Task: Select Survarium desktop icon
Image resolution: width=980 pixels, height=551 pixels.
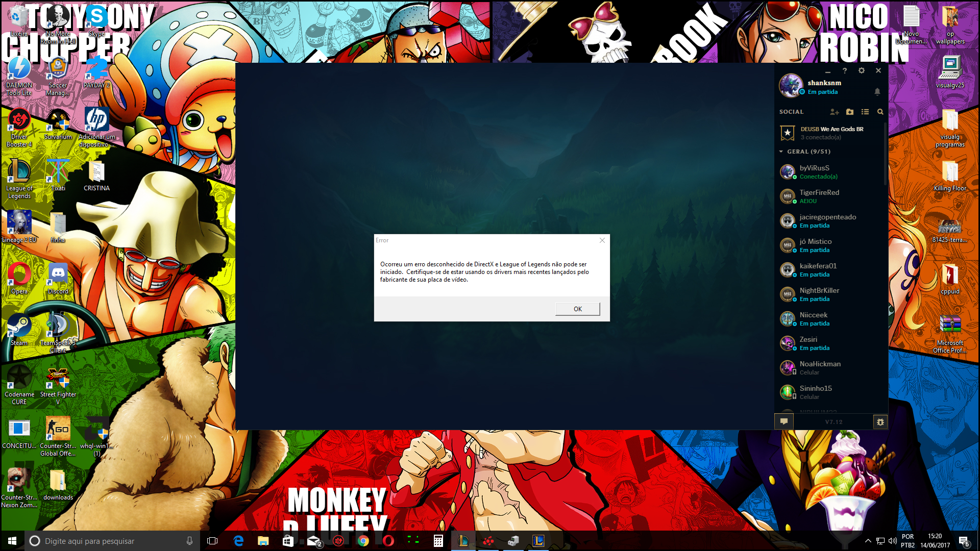Action: (58, 123)
